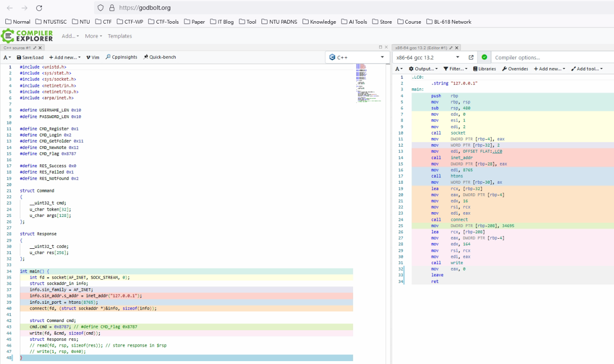Open compiler Overrides
This screenshot has height=364, width=614.
pos(515,69)
